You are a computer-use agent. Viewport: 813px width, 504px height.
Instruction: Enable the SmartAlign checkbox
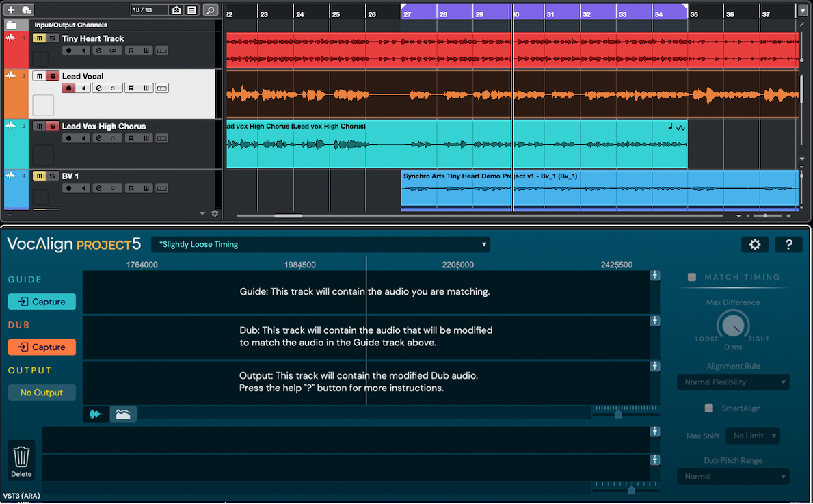tap(709, 408)
